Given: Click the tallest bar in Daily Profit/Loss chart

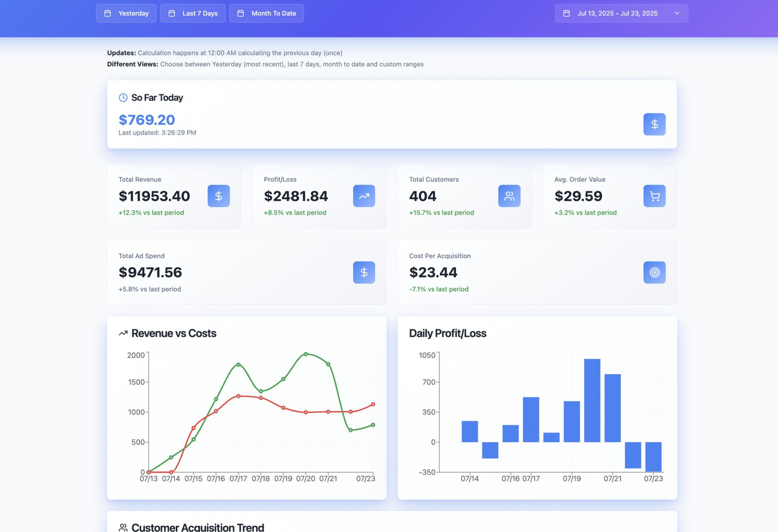Looking at the screenshot, I should click(x=592, y=400).
